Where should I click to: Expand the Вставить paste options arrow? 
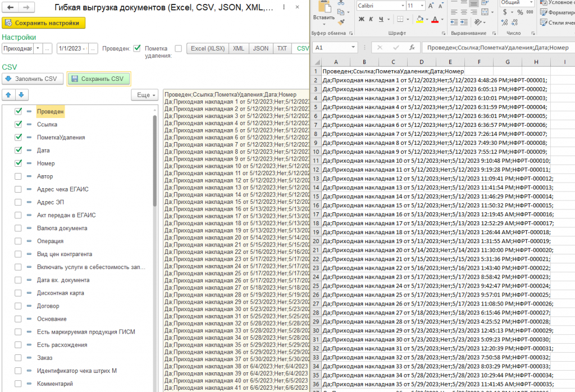324,24
